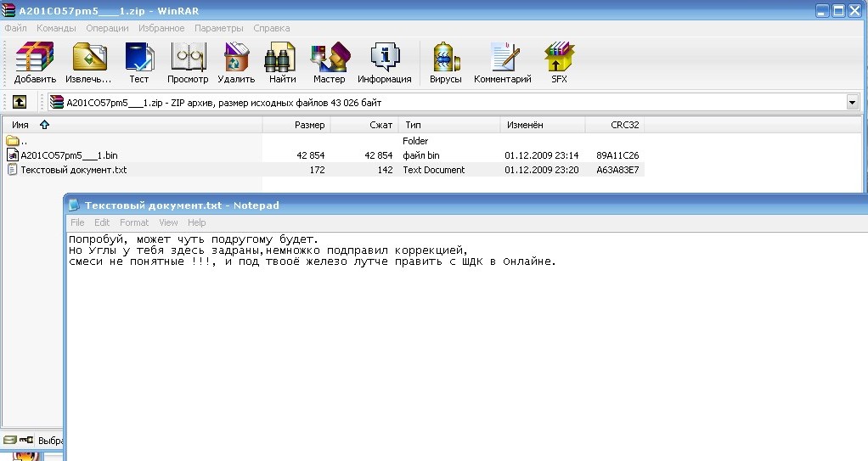Image resolution: width=868 pixels, height=461 pixels.
Task: Show archive Информация icon
Action: click(385, 57)
